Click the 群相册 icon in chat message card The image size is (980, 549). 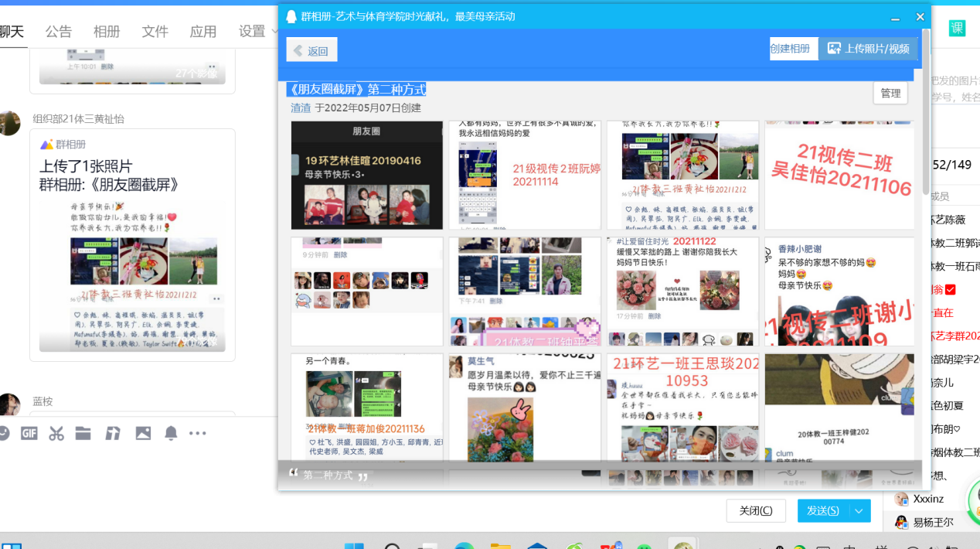46,145
